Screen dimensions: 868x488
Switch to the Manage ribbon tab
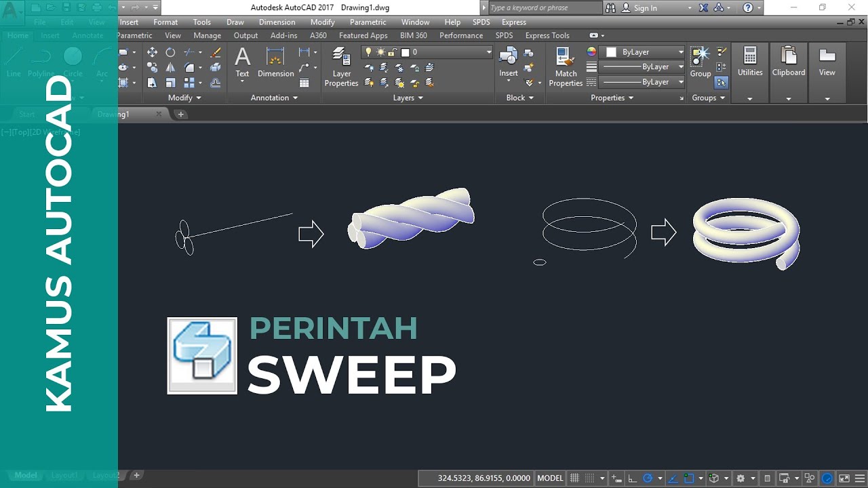(207, 35)
